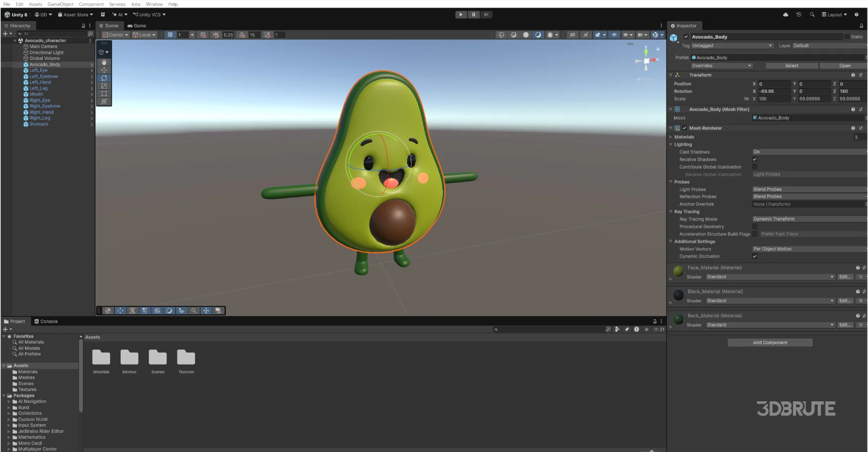Select the combined Transform tool

pyautogui.click(x=104, y=101)
